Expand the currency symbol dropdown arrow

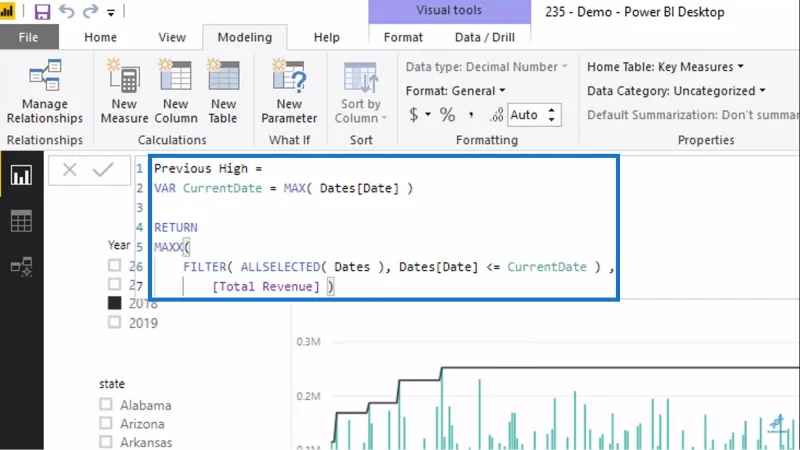click(428, 114)
